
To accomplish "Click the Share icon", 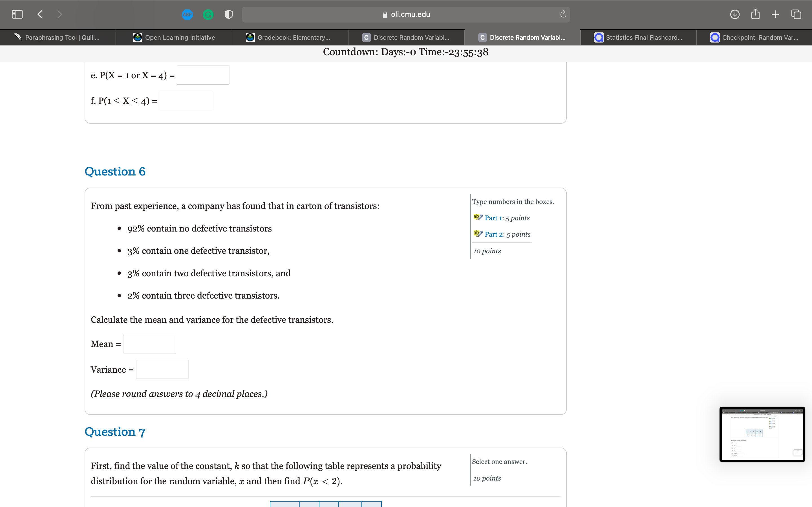I will [x=755, y=14].
